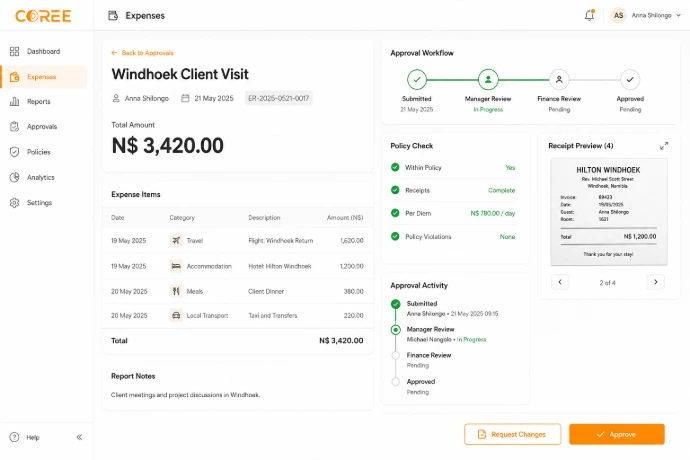The height and width of the screenshot is (460, 690).
Task: Click the Manager Review workflow step icon
Action: point(488,80)
